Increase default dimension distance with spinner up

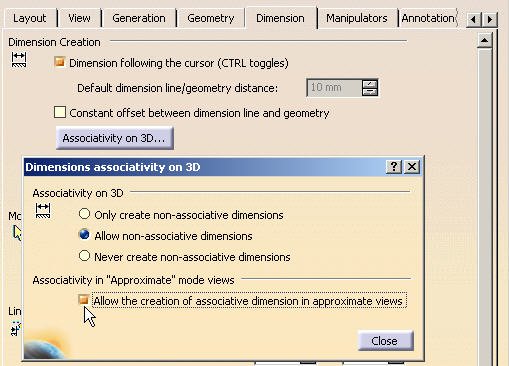click(x=370, y=83)
